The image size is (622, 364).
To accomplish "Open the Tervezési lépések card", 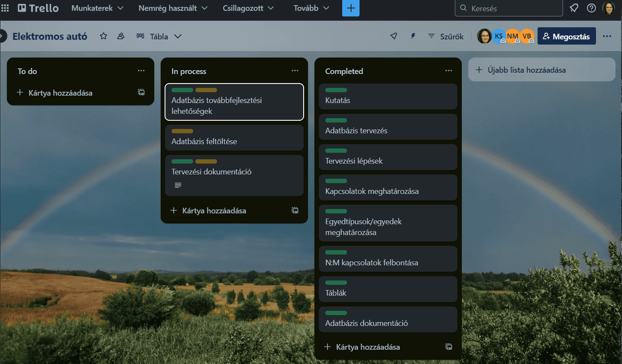I will tap(388, 157).
